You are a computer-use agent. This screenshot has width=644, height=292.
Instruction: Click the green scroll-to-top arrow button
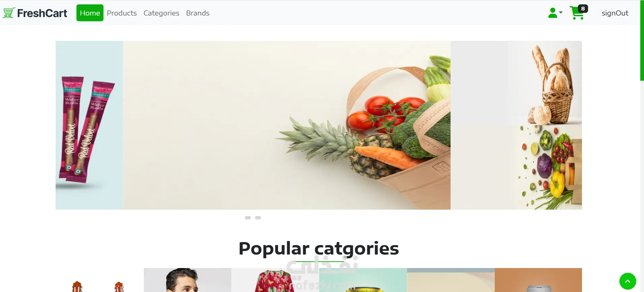coord(627,281)
